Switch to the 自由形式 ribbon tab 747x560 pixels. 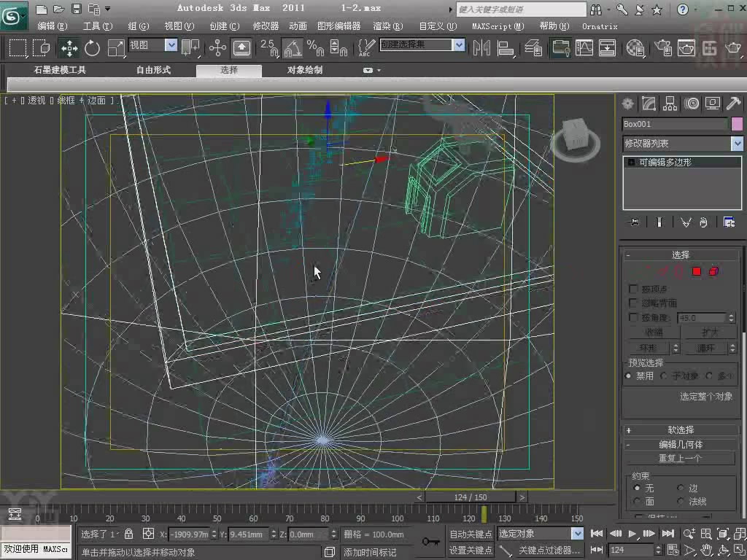tap(153, 70)
